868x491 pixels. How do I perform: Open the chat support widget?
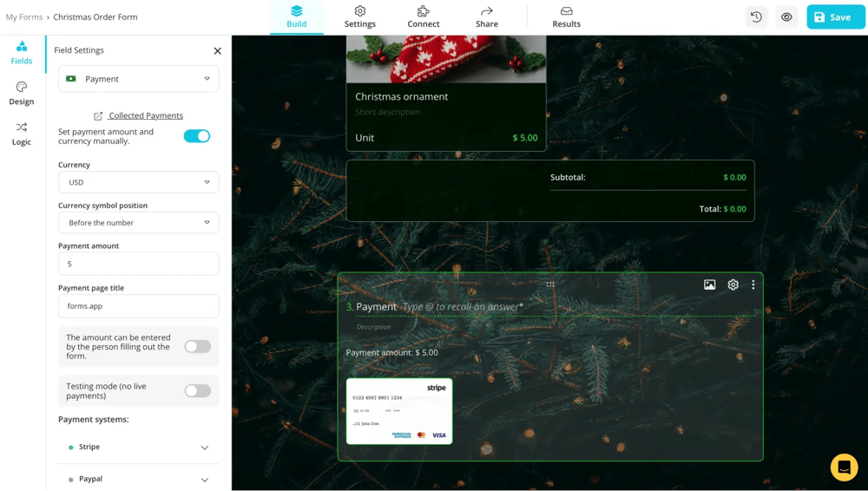coord(844,467)
